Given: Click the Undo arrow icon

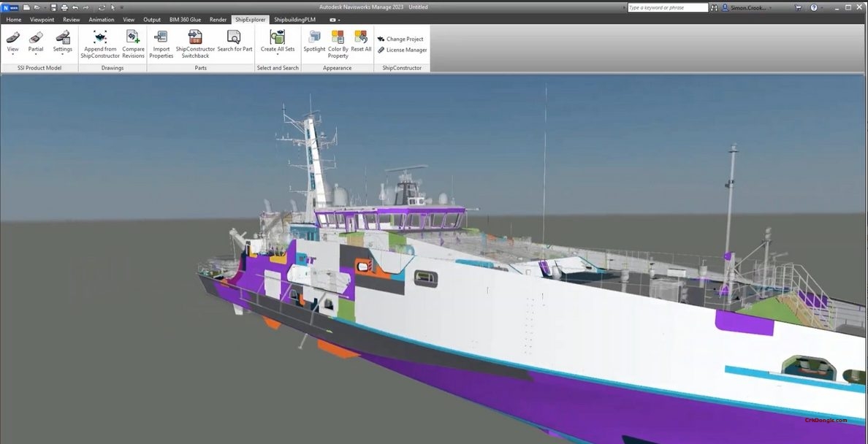Looking at the screenshot, I should tap(75, 7).
